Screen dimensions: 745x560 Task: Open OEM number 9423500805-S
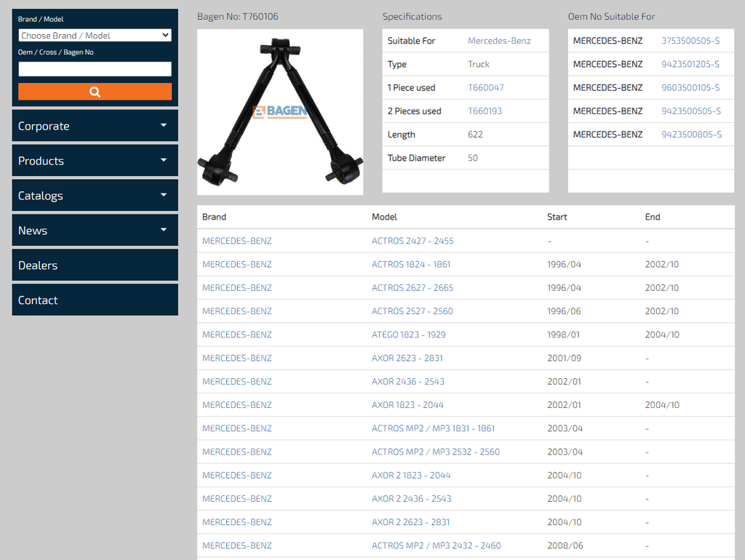click(691, 135)
